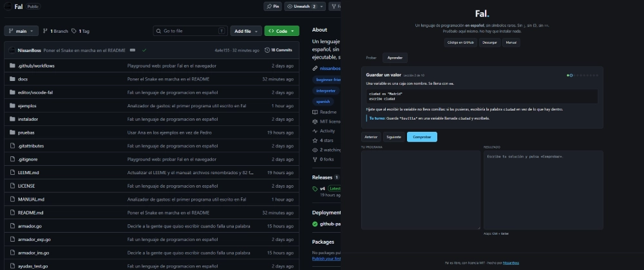Screen dimensions: 644x270
Task: Click the LEEME.md file icon
Action: point(12,172)
